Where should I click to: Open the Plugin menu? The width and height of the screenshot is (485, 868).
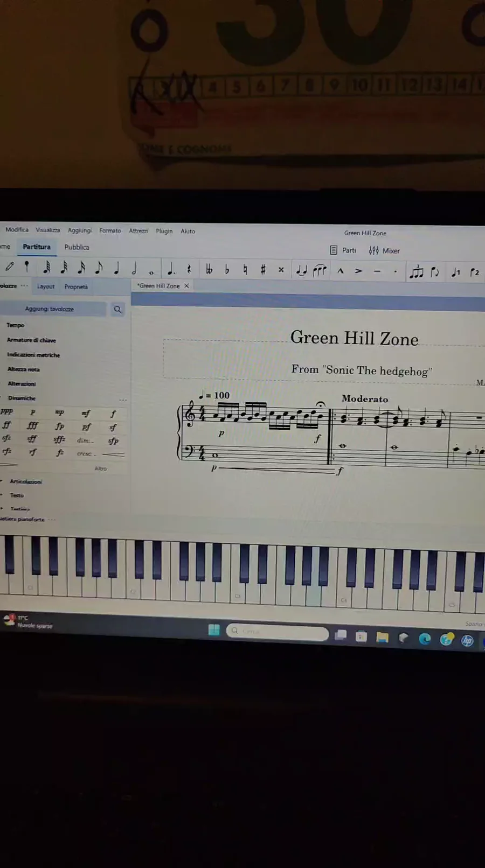[x=164, y=231]
